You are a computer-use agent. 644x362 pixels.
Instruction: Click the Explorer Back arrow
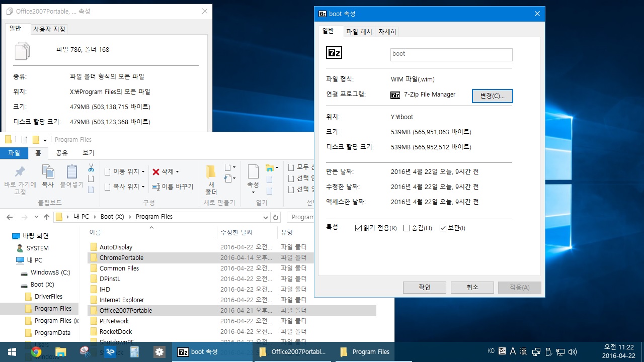coord(10,217)
